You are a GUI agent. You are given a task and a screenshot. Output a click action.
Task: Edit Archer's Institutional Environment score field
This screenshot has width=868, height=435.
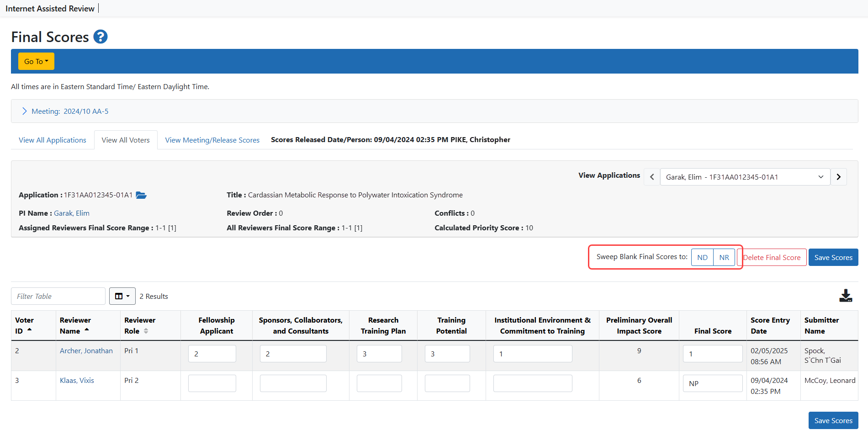click(533, 354)
